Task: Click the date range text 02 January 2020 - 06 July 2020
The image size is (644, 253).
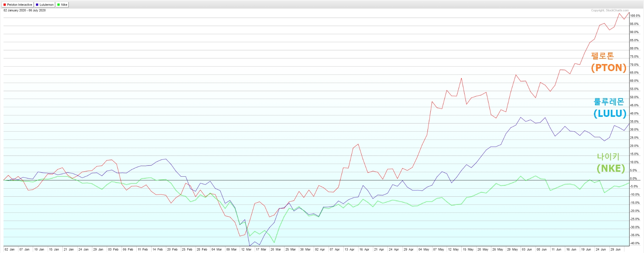Action: pos(25,11)
